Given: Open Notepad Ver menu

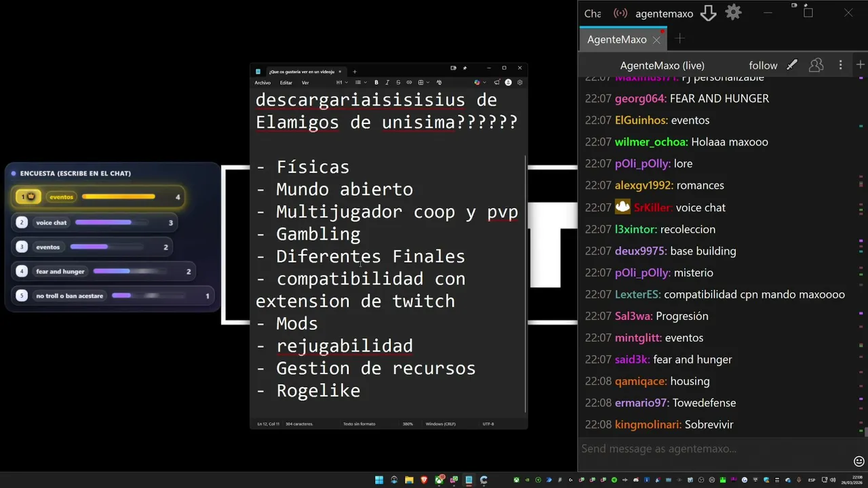Looking at the screenshot, I should click(x=305, y=83).
